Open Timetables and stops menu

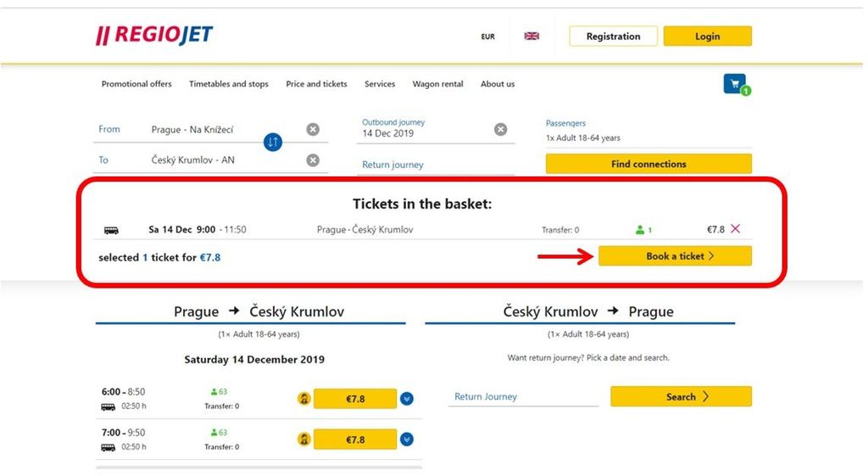[229, 84]
